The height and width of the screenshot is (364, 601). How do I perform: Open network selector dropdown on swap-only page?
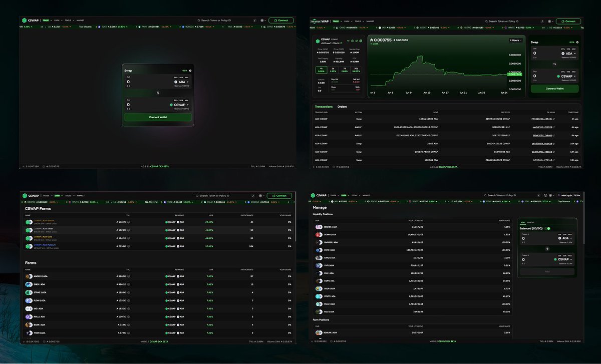263,21
